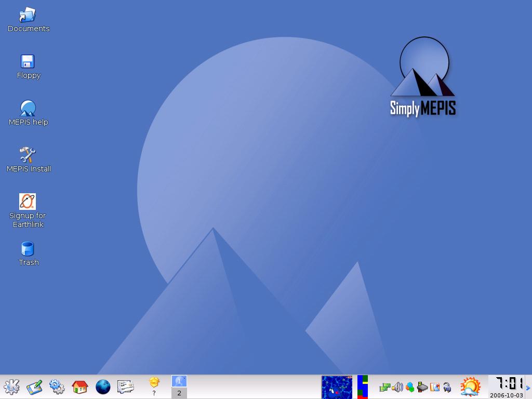The height and width of the screenshot is (399, 532).
Task: Open the MEPIS Install desktop icon
Action: [x=28, y=155]
